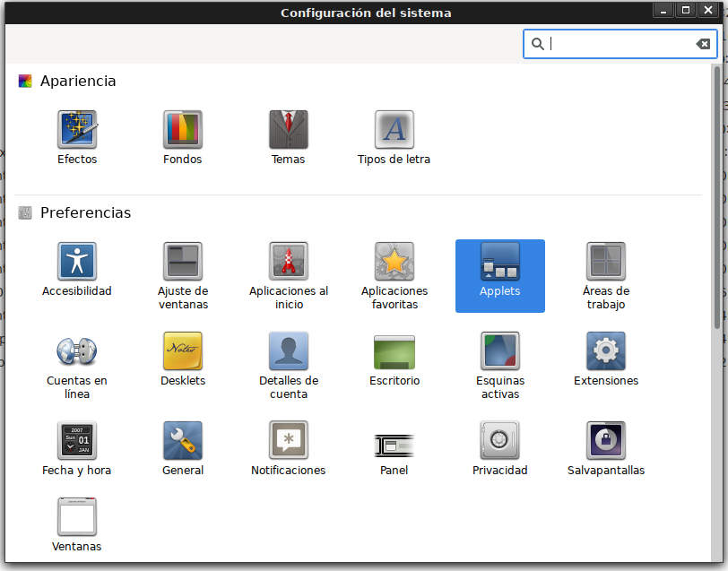The height and width of the screenshot is (571, 728).
Task: Clear the search field with backspace icon
Action: pos(703,44)
